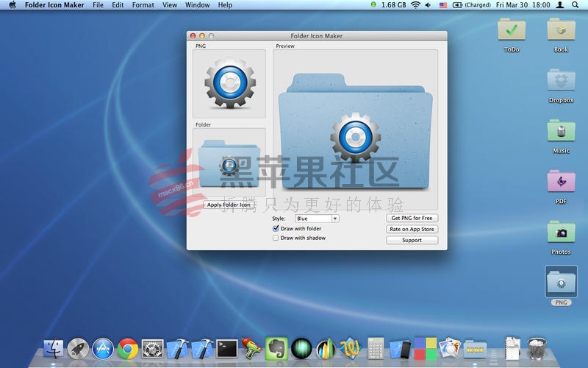
Task: Click the large folder preview image
Action: [x=355, y=131]
